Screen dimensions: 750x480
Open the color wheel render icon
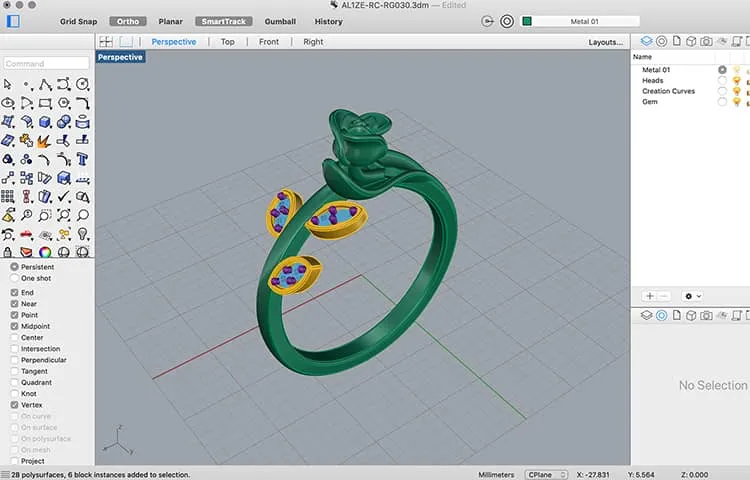coord(45,251)
